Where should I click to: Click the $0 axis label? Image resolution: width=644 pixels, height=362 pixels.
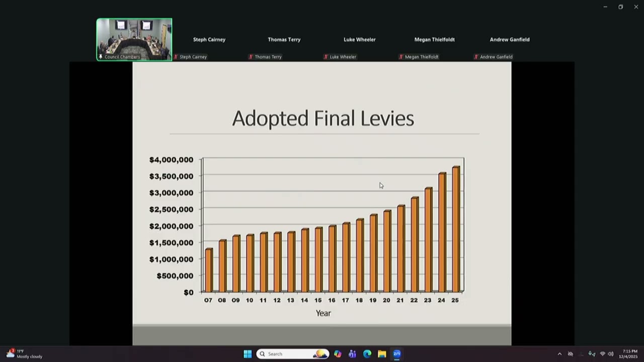188,293
